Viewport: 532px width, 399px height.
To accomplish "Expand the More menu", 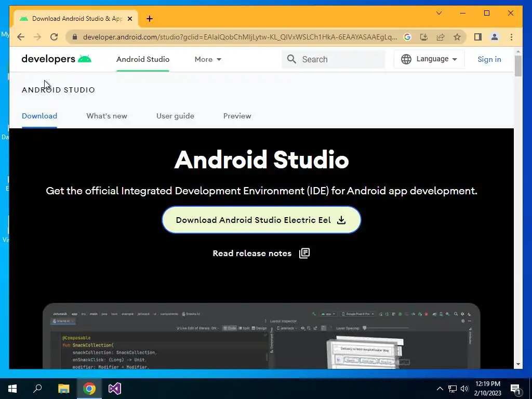I will [x=208, y=59].
